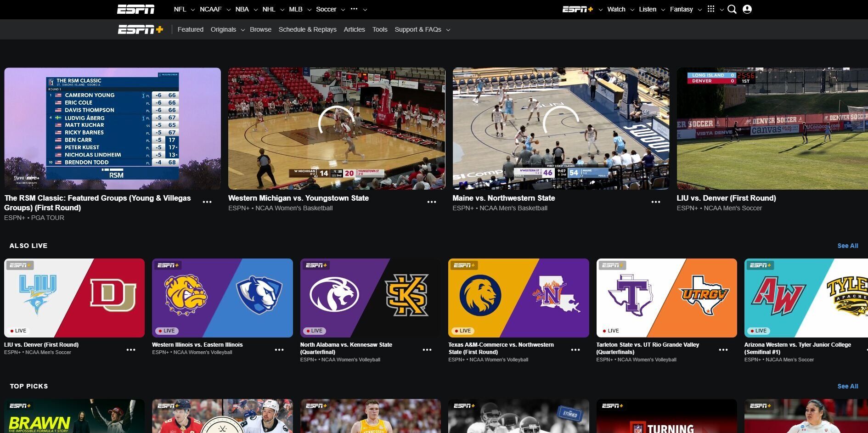Open options menu for Western Illinois vs. Eastern Illinois
Screen dimensions: 868x433
279,350
